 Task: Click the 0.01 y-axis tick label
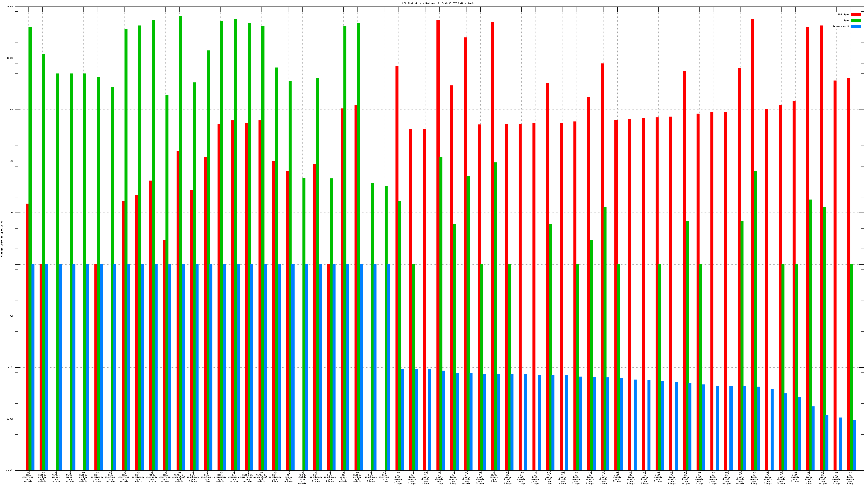(11, 367)
